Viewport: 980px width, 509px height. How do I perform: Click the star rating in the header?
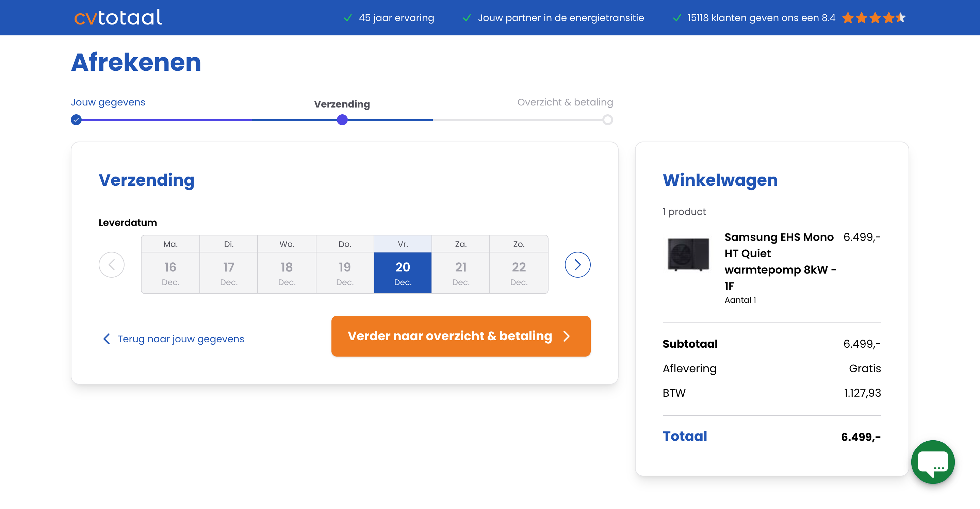(x=873, y=17)
